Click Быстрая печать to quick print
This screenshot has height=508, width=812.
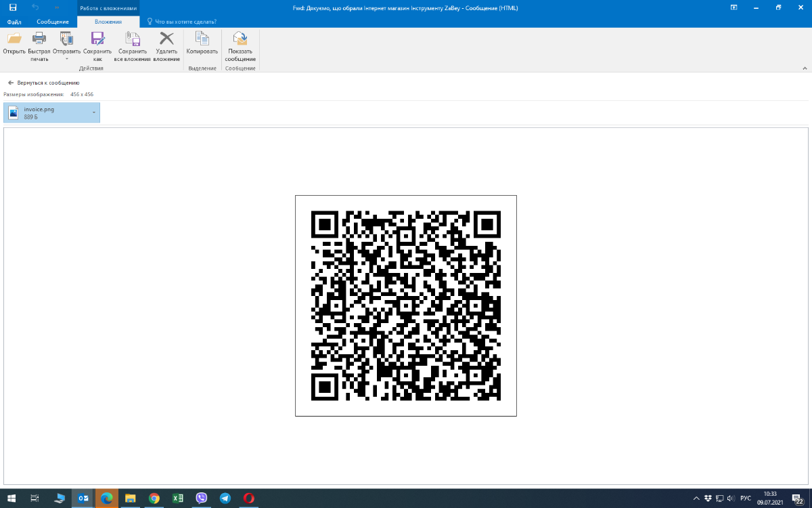point(39,47)
